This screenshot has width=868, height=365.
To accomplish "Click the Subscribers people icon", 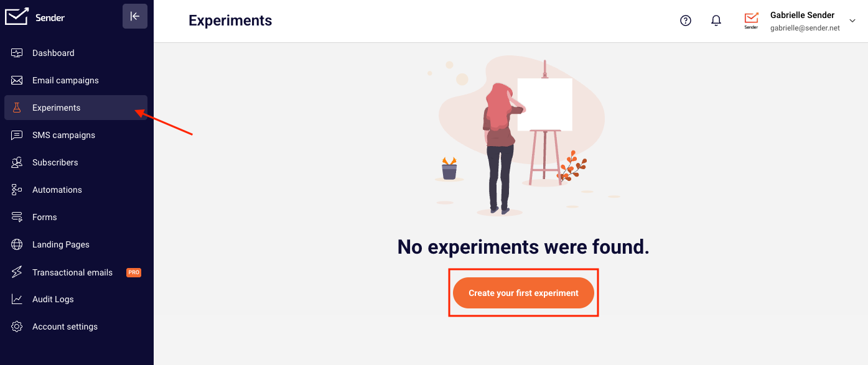I will pos(17,162).
